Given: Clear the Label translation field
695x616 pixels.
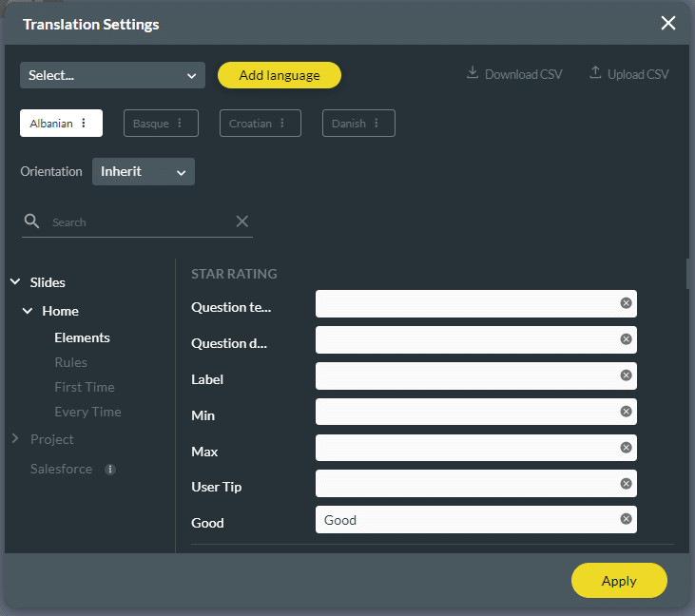Looking at the screenshot, I should click(x=626, y=375).
